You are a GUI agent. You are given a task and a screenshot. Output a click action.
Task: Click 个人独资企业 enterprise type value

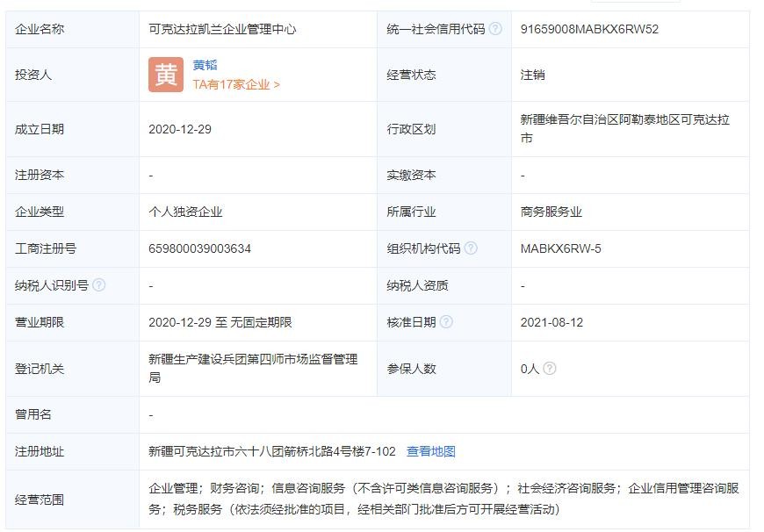coord(185,212)
